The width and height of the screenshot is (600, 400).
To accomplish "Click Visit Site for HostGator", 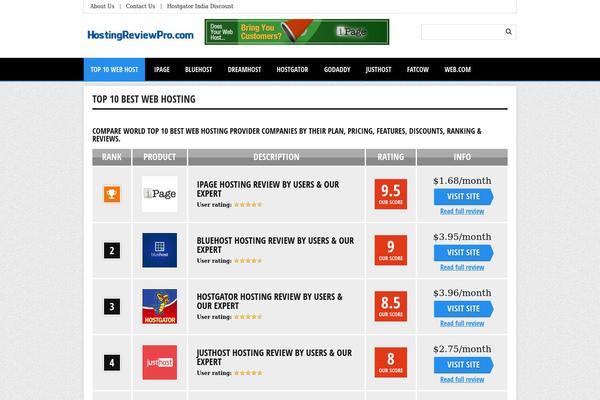I will 463,309.
